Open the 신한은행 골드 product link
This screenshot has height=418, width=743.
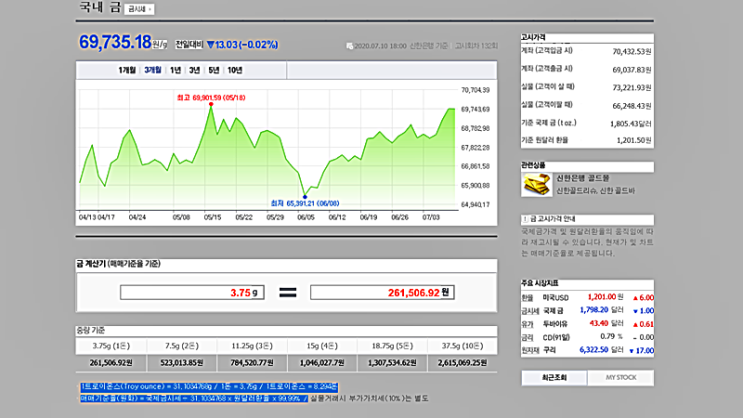click(x=582, y=178)
